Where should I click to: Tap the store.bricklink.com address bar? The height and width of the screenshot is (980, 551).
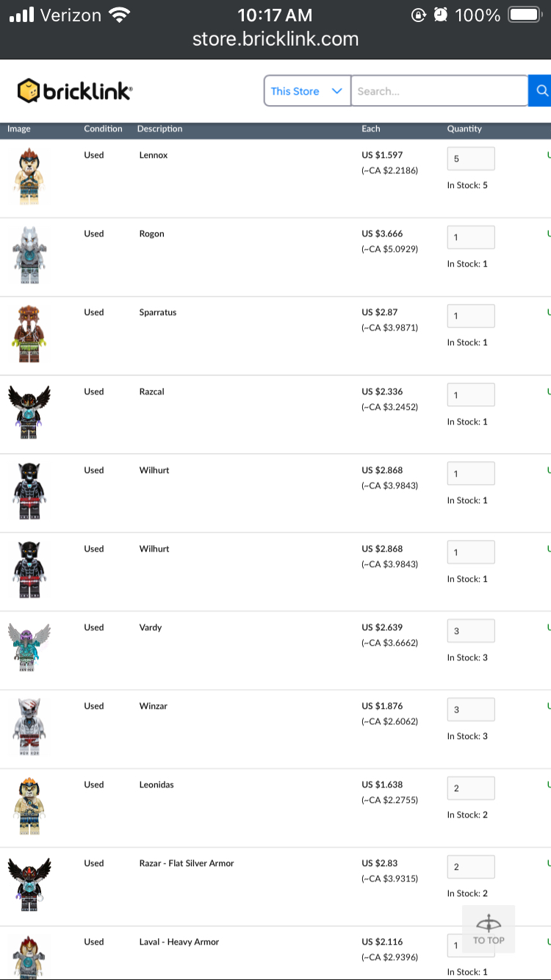(275, 39)
